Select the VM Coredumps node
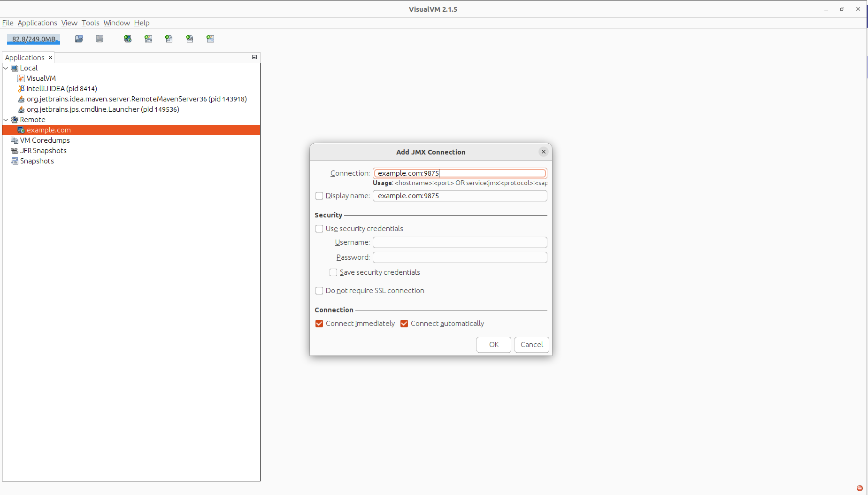The width and height of the screenshot is (868, 495). 45,140
